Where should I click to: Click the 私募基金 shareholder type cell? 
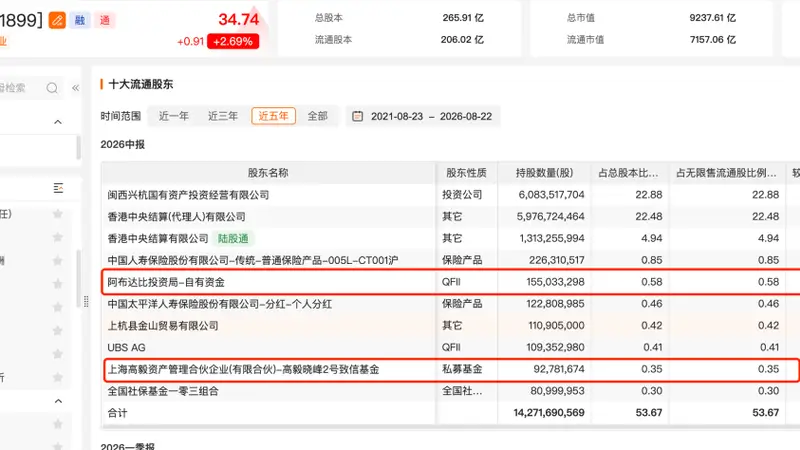(462, 369)
